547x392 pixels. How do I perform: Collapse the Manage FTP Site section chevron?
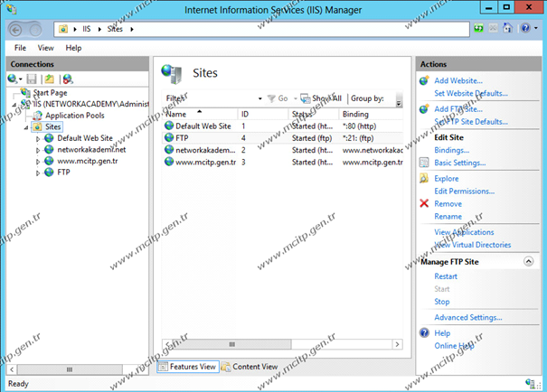(529, 261)
